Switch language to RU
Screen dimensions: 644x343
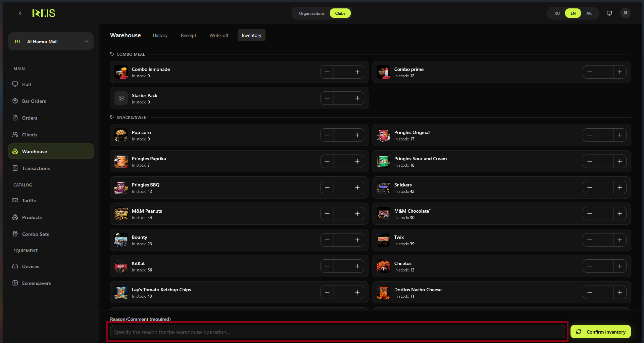557,13
